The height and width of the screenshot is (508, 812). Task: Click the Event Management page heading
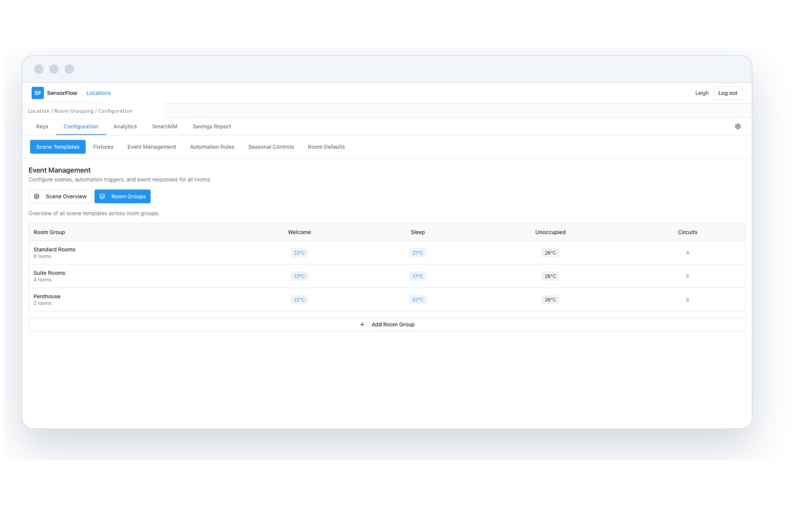coord(60,170)
